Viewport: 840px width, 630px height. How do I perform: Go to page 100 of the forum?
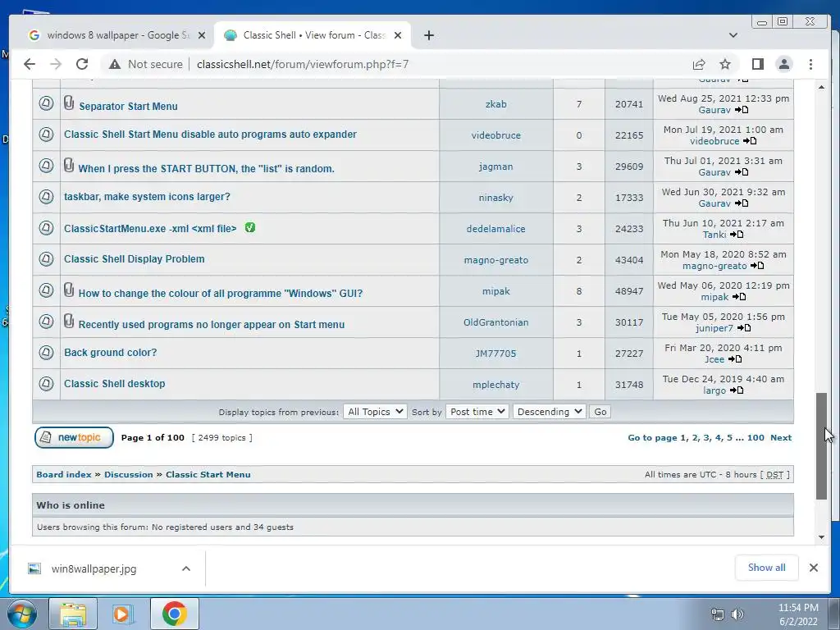tap(756, 438)
